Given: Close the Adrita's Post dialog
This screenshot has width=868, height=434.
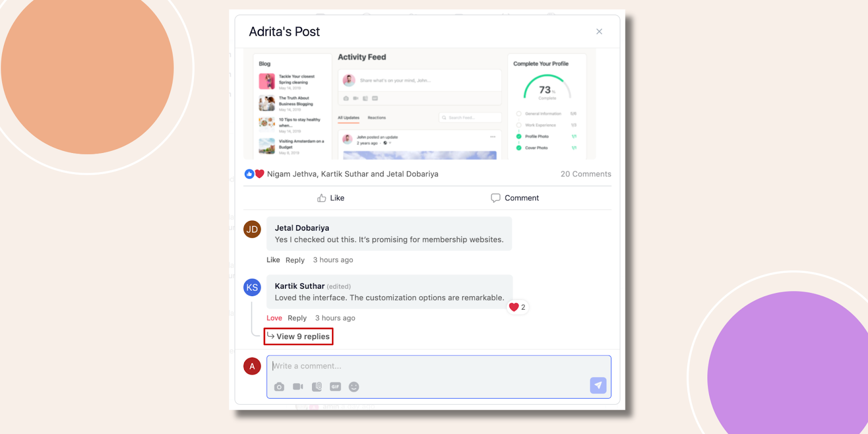Looking at the screenshot, I should click(599, 31).
